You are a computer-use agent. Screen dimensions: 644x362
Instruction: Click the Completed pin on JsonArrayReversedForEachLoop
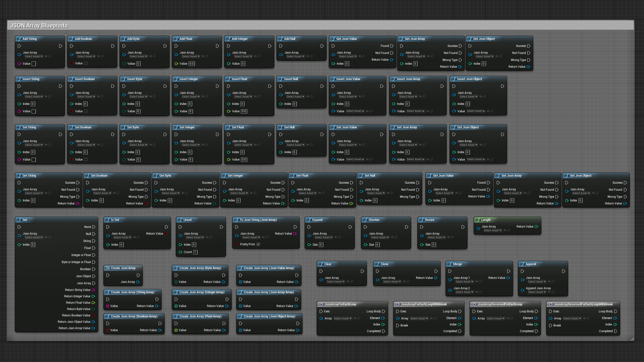pos(536,331)
